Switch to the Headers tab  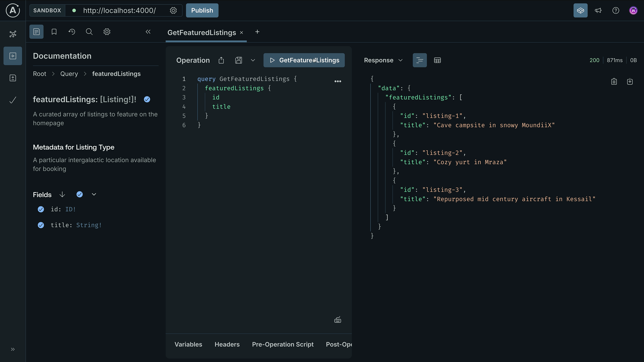pyautogui.click(x=227, y=344)
